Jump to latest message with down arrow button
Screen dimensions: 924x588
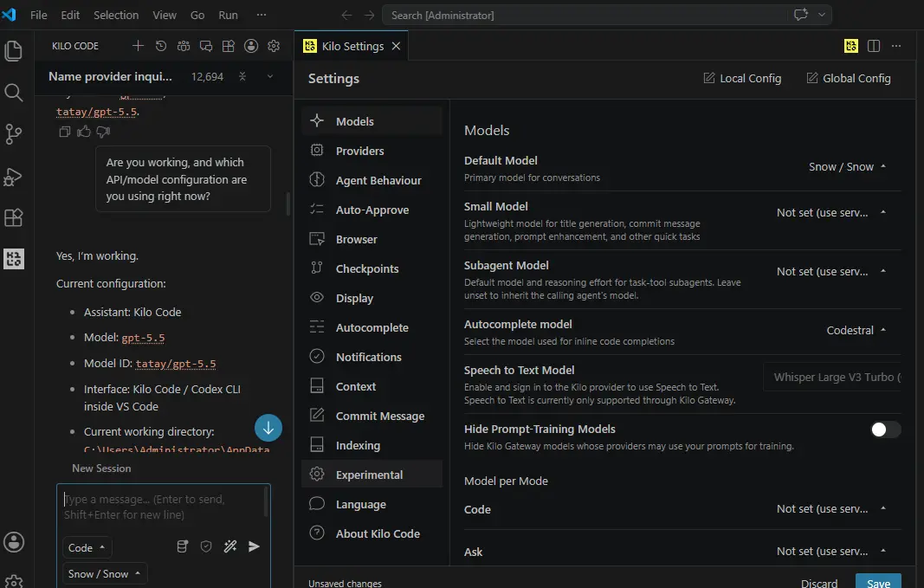point(268,428)
